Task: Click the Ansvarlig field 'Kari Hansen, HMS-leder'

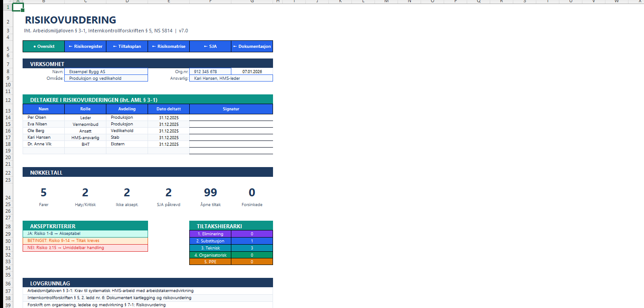Action: (x=231, y=78)
